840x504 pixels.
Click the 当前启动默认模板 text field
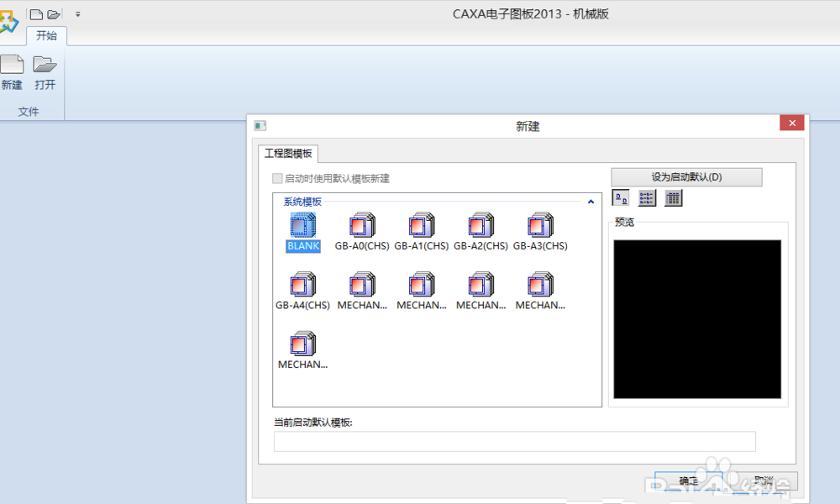[515, 442]
